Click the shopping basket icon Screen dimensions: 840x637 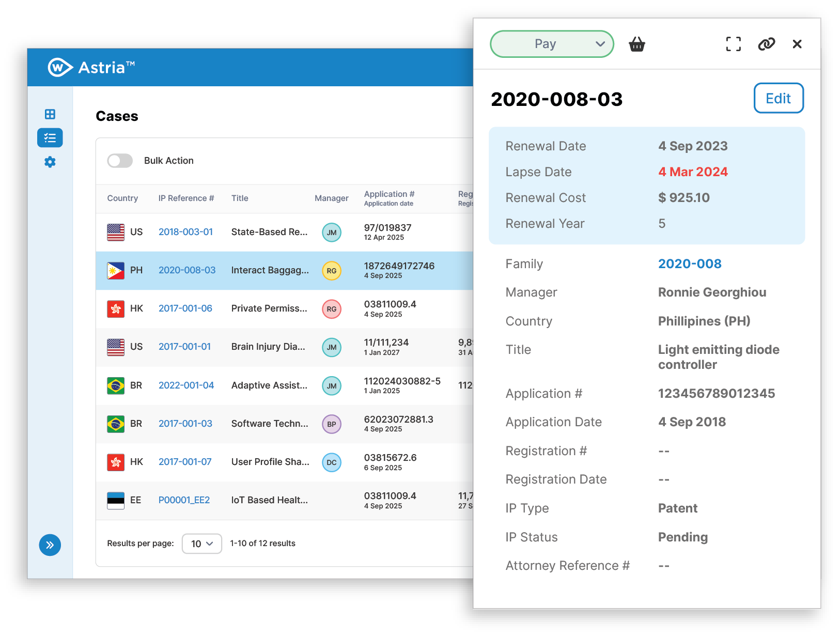pos(636,44)
